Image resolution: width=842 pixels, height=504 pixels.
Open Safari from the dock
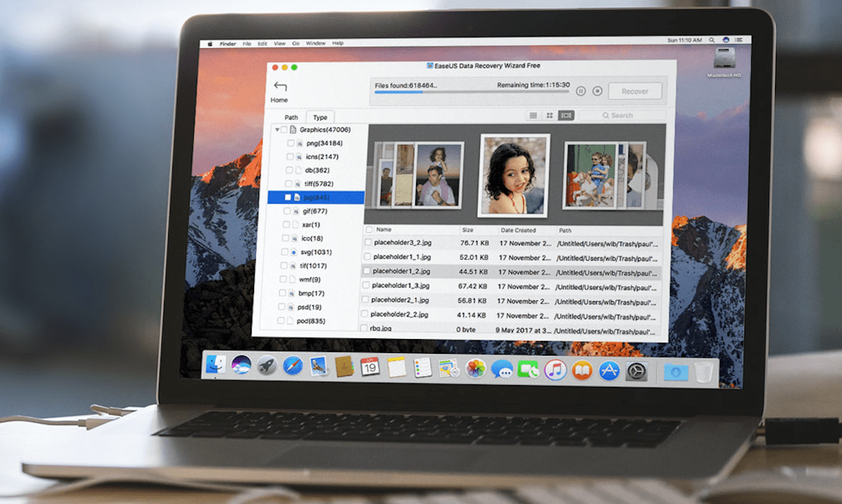pyautogui.click(x=292, y=366)
